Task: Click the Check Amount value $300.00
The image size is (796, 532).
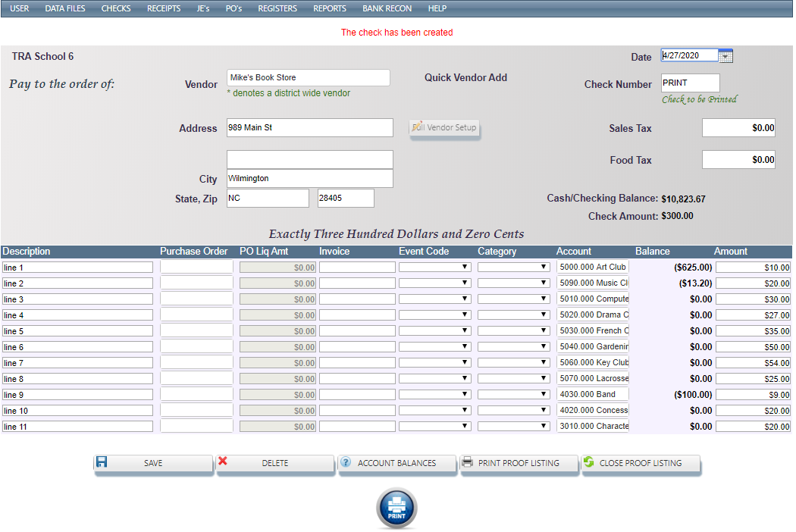Action: [677, 216]
